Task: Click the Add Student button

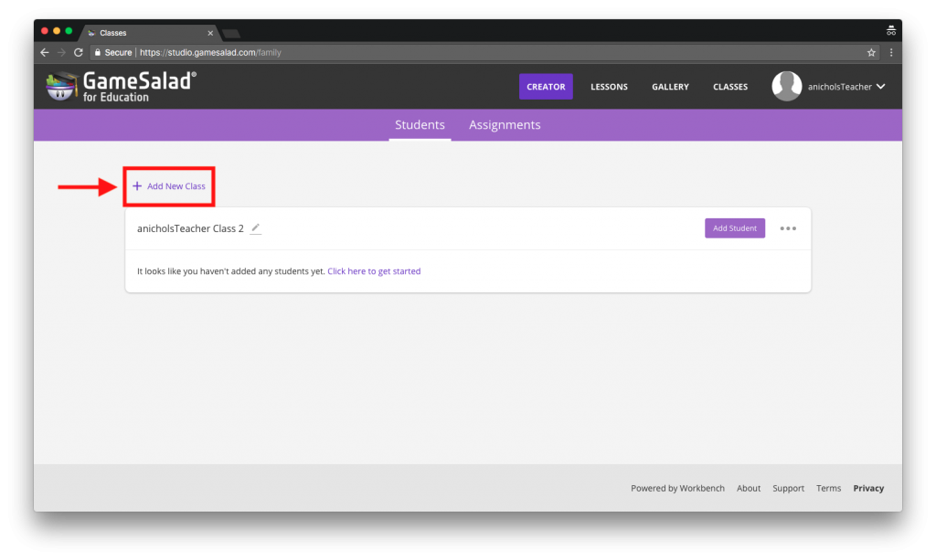Action: coord(735,228)
